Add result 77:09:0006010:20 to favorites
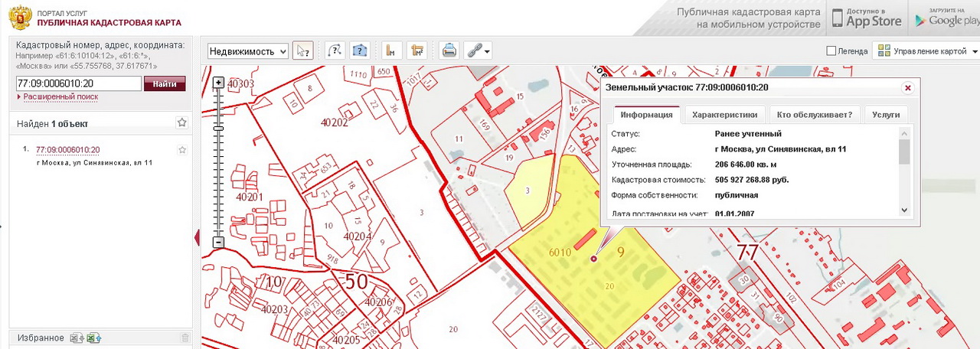 [182, 150]
